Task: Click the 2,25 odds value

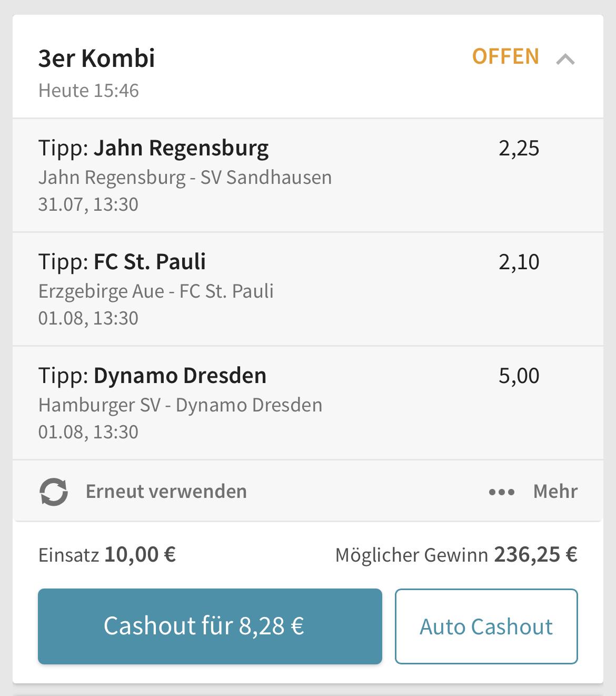Action: (x=519, y=149)
